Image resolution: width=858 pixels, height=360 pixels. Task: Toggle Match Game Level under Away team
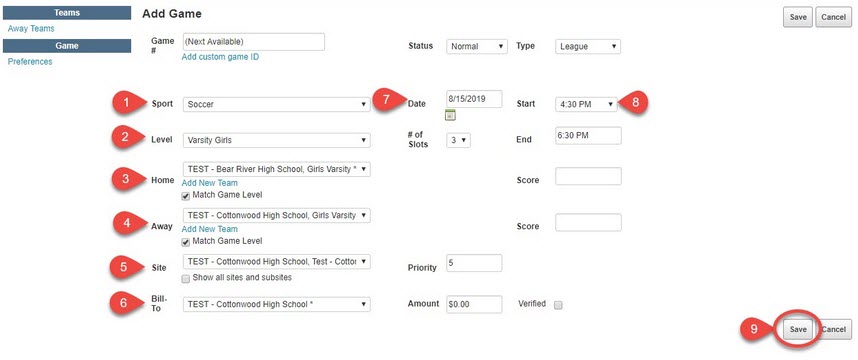pyautogui.click(x=186, y=241)
